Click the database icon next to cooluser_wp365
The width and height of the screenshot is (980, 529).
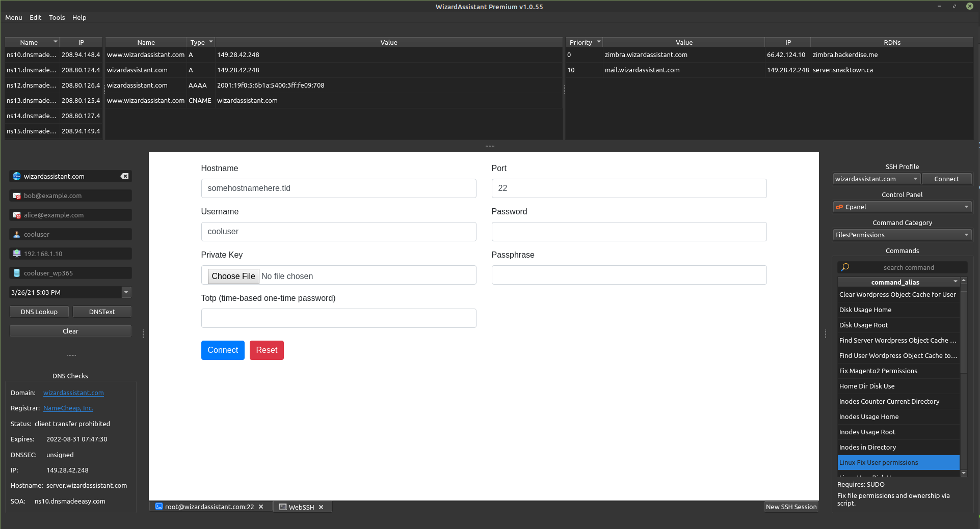(17, 273)
